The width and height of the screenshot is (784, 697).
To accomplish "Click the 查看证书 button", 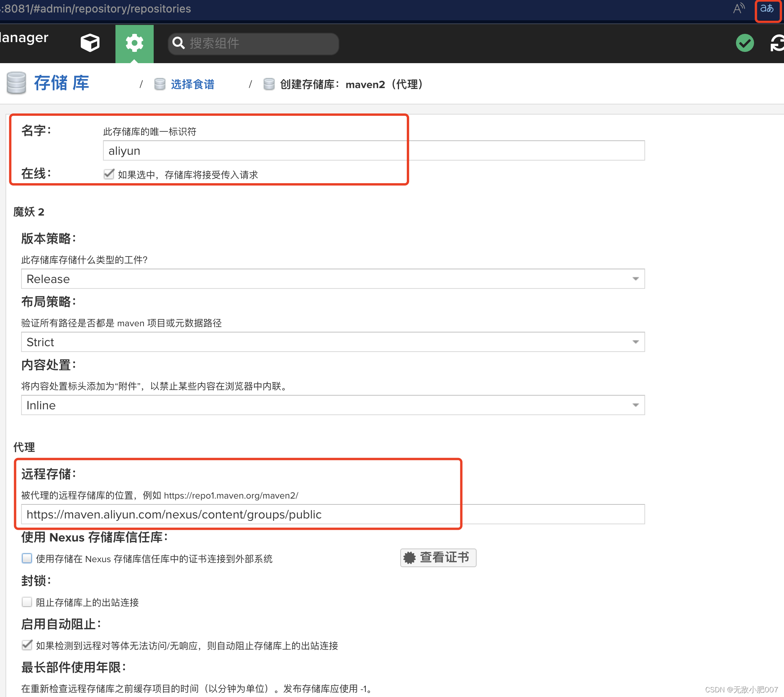I will 438,557.
